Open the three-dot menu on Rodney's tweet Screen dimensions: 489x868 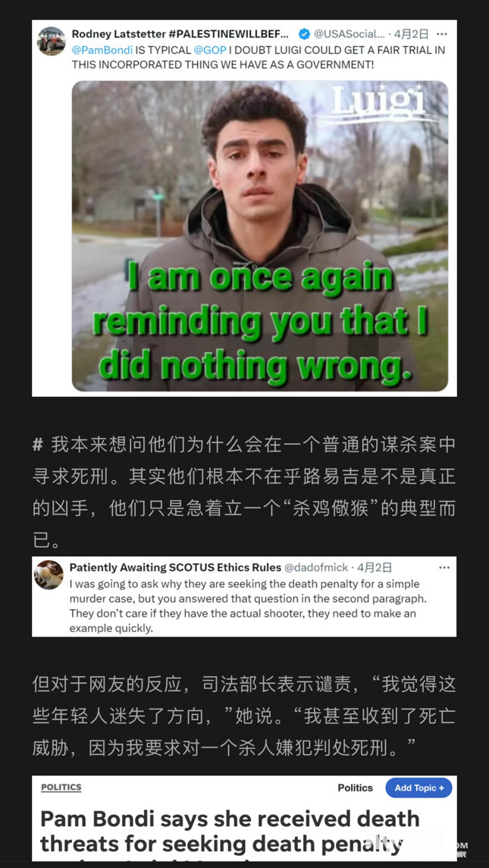(x=441, y=34)
